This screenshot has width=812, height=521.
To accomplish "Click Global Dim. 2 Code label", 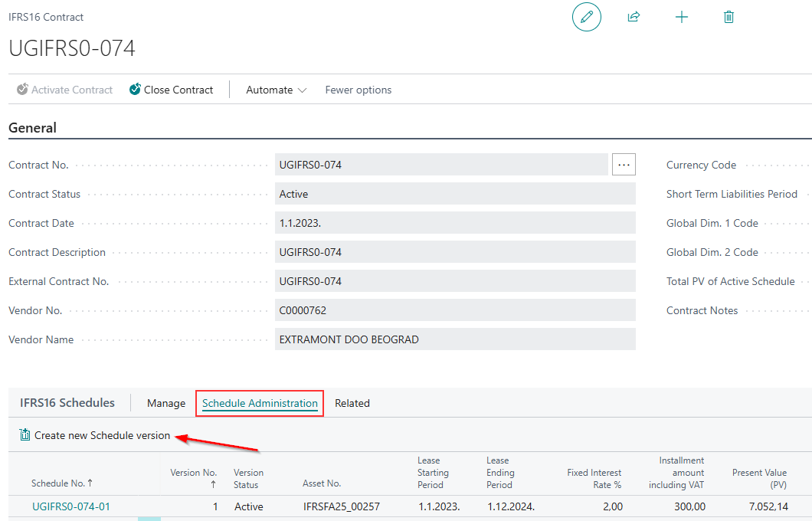I will (x=712, y=252).
